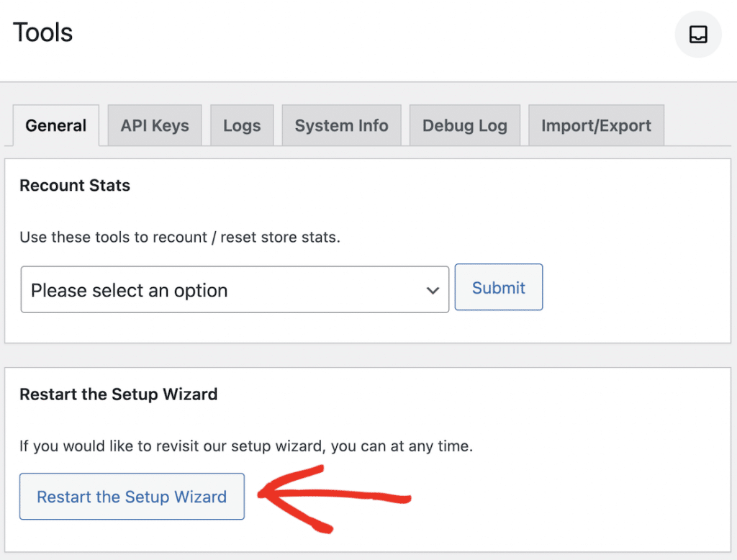Click the recount dropdown chevron arrow
This screenshot has height=560, width=737.
point(433,291)
